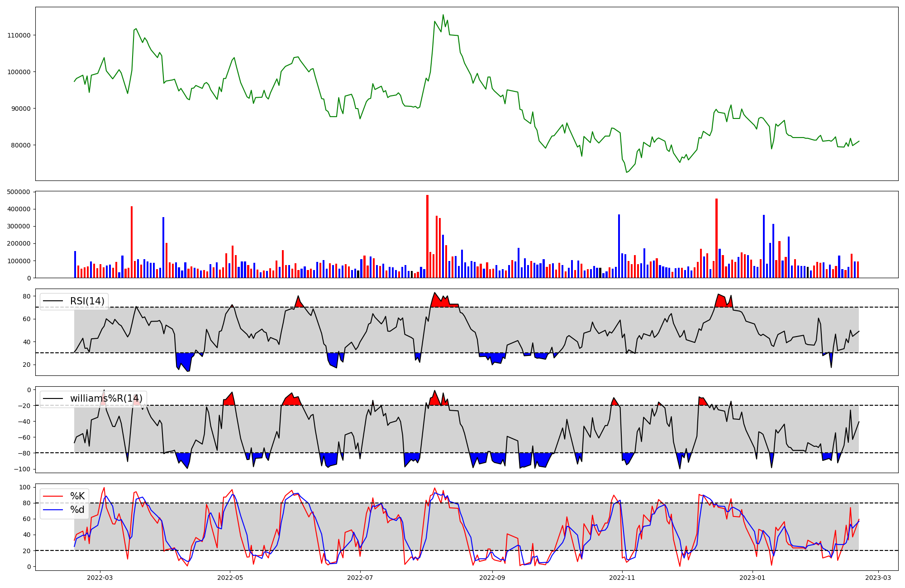Click the 2023-03 x-axis date label
Image resolution: width=905 pixels, height=588 pixels.
click(x=878, y=578)
